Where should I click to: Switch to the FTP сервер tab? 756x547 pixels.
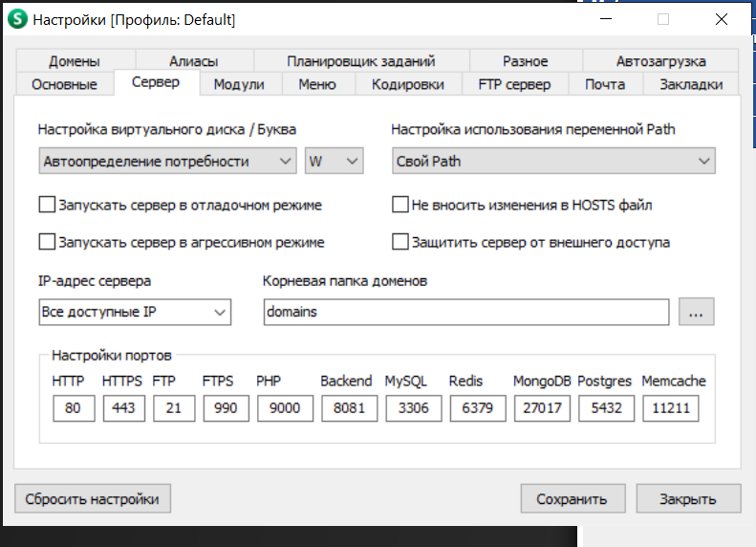[x=514, y=84]
